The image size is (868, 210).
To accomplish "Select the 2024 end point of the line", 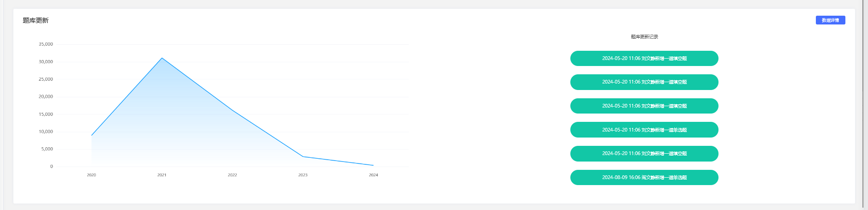I will 373,165.
